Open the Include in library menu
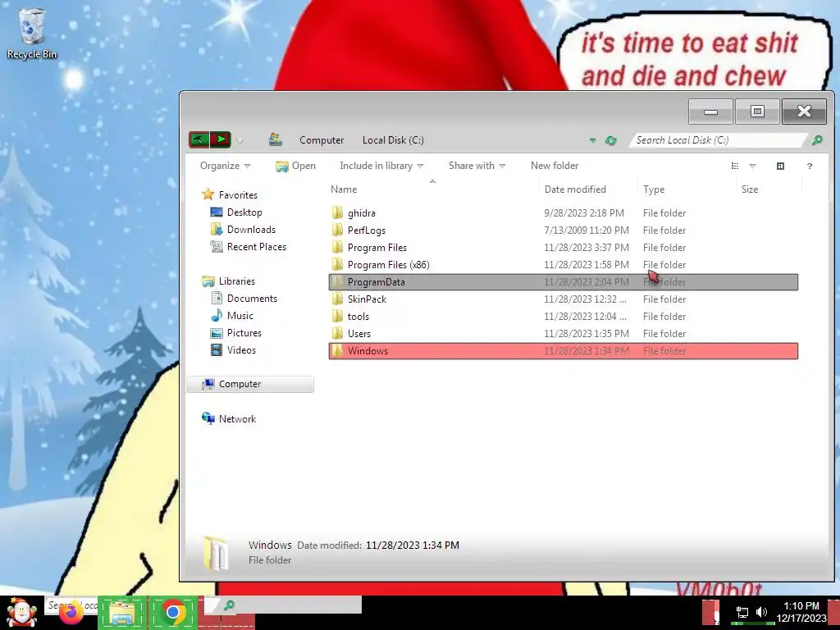This screenshot has height=630, width=840. (381, 166)
